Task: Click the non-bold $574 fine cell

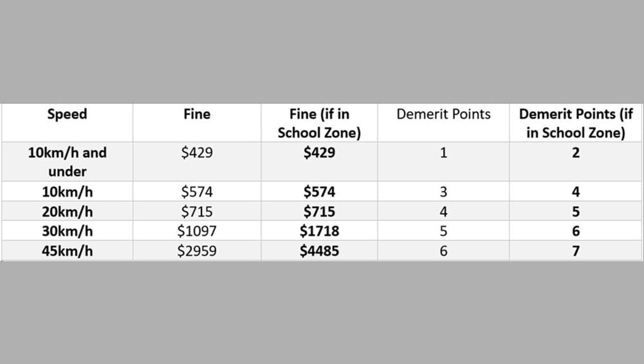Action: click(x=197, y=192)
